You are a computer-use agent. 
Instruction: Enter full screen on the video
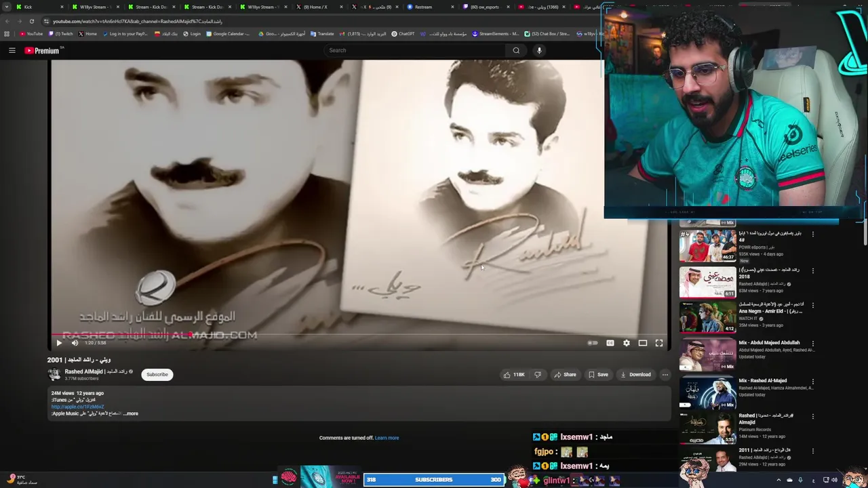[658, 343]
